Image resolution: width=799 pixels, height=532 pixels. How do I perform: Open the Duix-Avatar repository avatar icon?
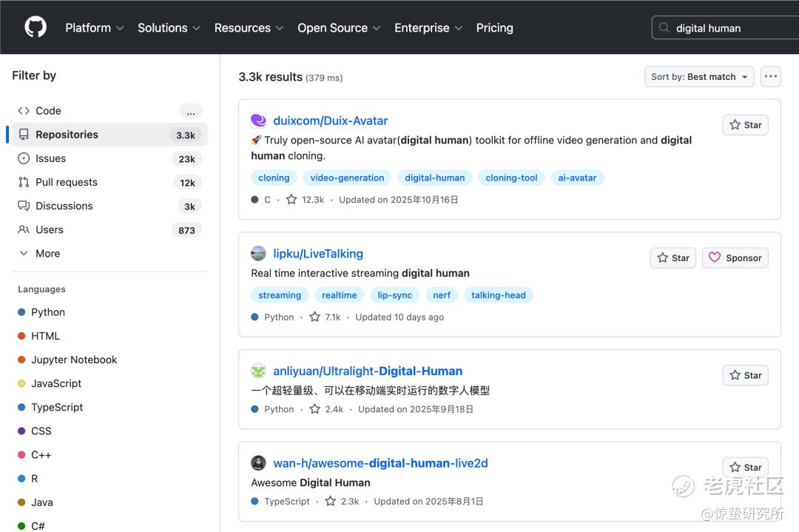[258, 121]
